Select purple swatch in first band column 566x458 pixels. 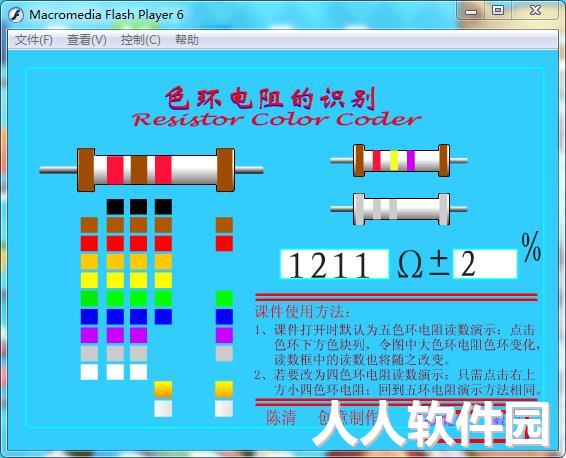point(89,335)
